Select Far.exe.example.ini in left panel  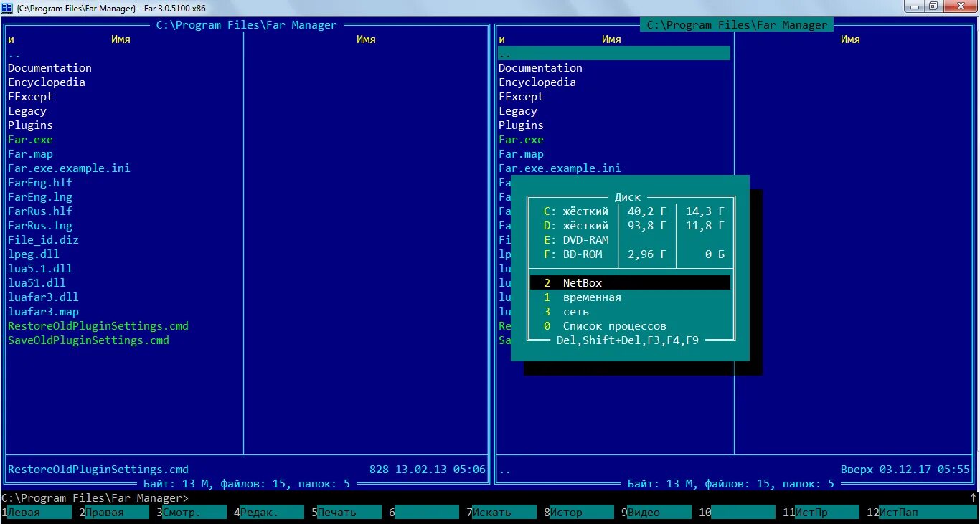pyautogui.click(x=69, y=168)
